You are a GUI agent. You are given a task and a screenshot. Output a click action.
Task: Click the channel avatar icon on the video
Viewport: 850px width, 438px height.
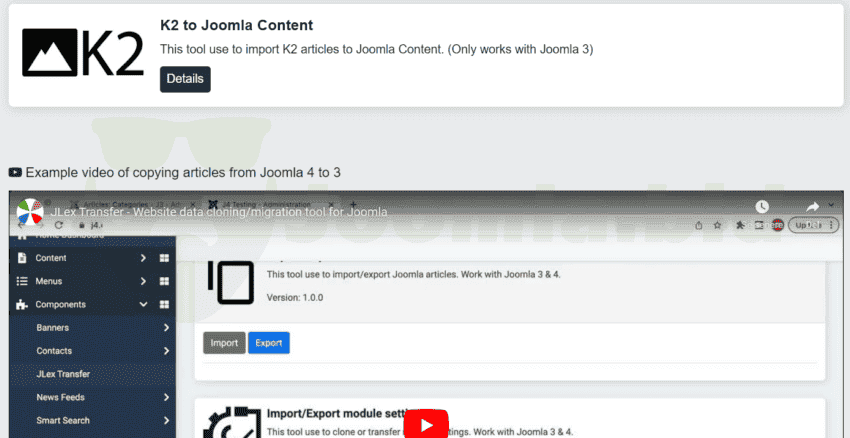pos(30,212)
